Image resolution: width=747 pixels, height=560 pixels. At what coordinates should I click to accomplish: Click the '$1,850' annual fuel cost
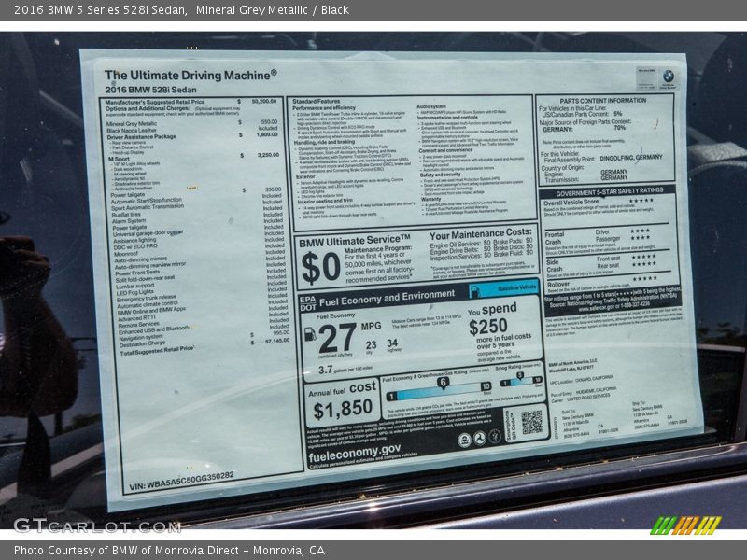(x=343, y=409)
